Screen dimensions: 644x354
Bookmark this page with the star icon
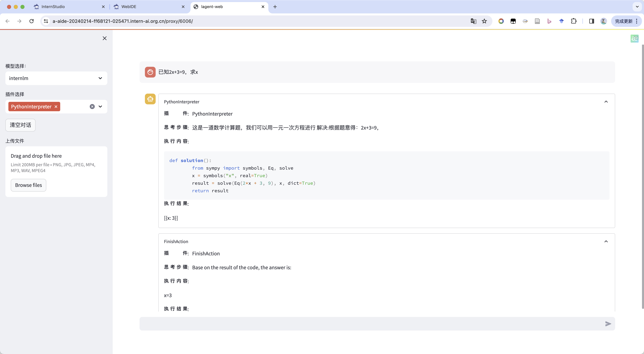[484, 21]
